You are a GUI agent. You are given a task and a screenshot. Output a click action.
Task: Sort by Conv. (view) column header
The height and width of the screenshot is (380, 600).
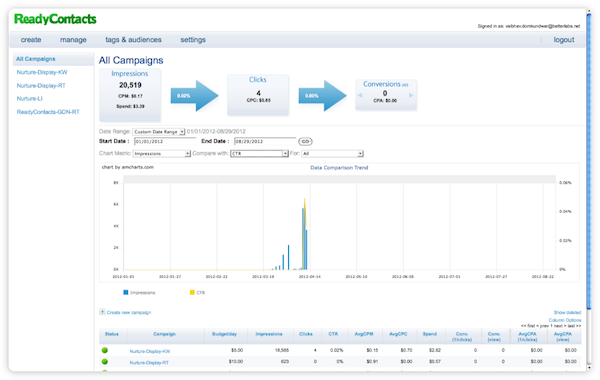click(x=494, y=337)
